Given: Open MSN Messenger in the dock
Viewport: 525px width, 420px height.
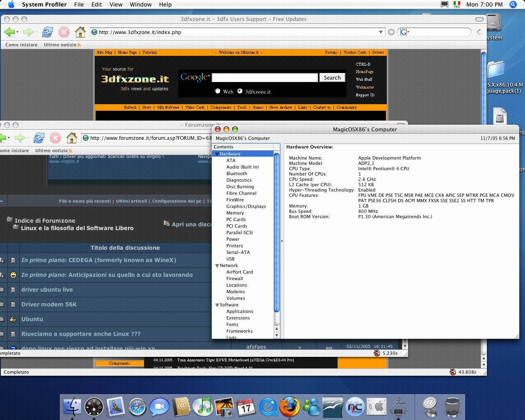Looking at the screenshot, I should tap(312, 407).
